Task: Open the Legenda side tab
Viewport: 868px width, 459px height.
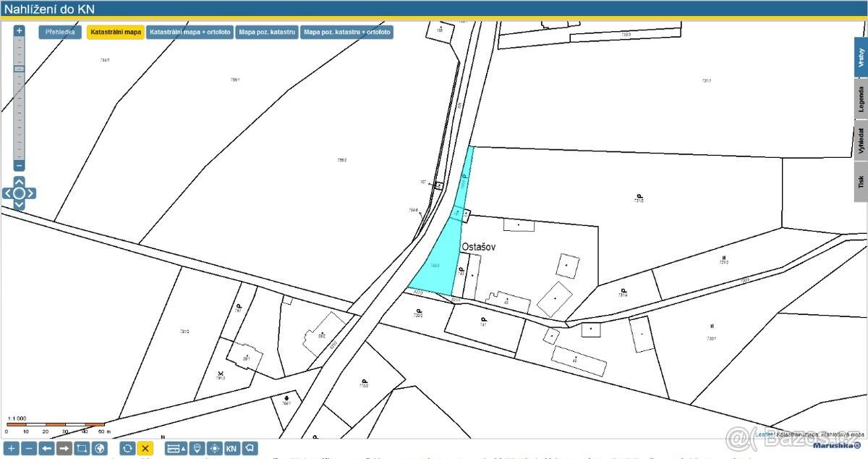Action: tap(861, 100)
